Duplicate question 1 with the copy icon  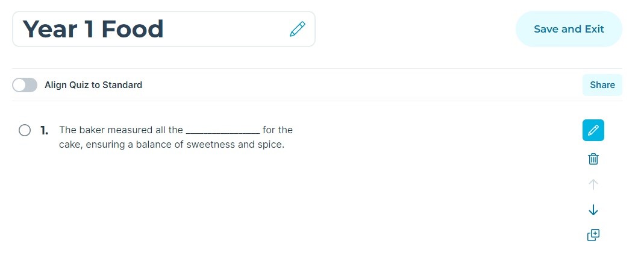(593, 235)
